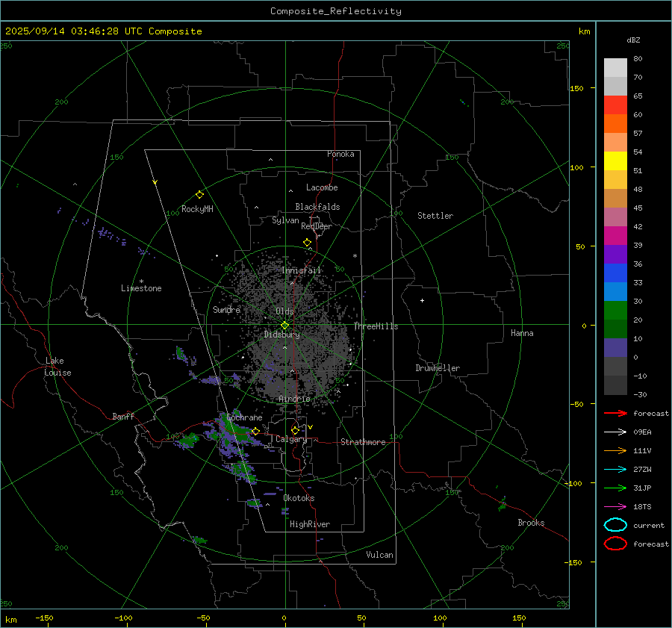
Task: Click the yellow diamond marker at RockyMH
Action: point(199,195)
